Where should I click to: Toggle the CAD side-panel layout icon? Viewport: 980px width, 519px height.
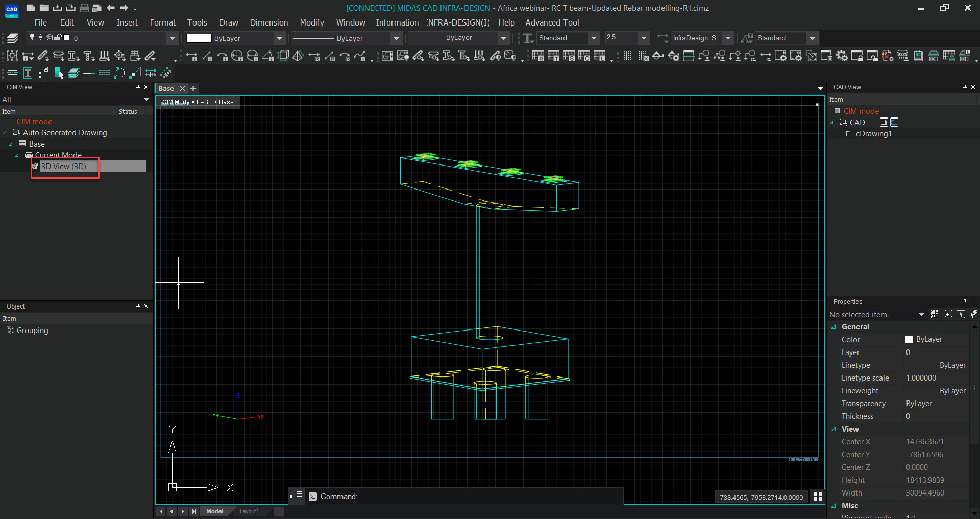click(884, 122)
